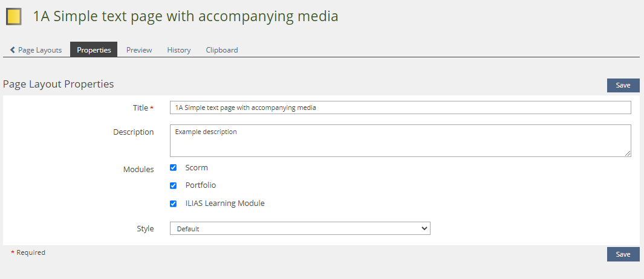Click the Style dropdown arrow

pyautogui.click(x=424, y=229)
